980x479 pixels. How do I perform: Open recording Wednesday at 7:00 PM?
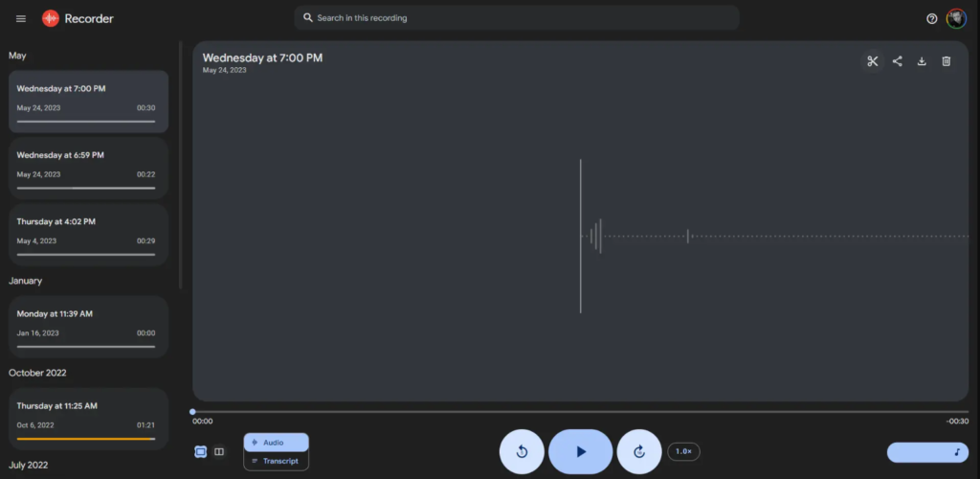88,102
